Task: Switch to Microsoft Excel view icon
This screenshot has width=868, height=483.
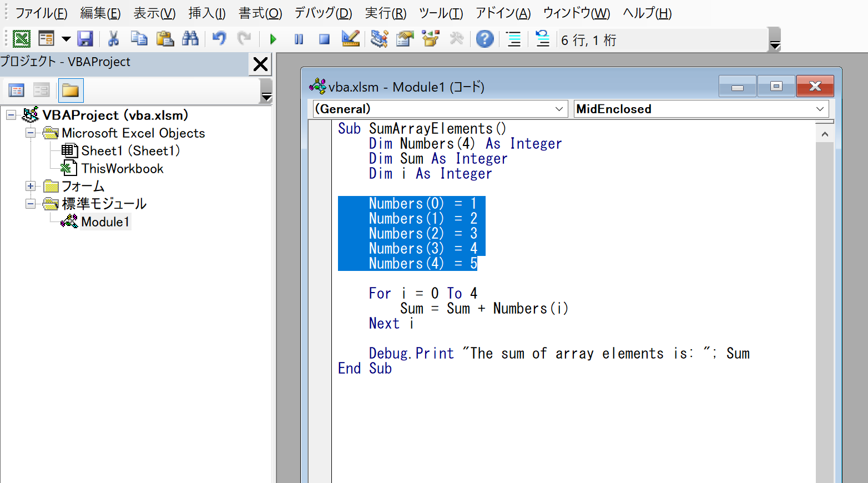Action: point(21,39)
